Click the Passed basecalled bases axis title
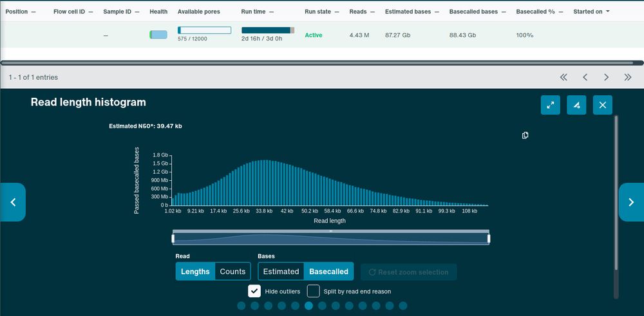The height and width of the screenshot is (316, 644). click(x=137, y=180)
